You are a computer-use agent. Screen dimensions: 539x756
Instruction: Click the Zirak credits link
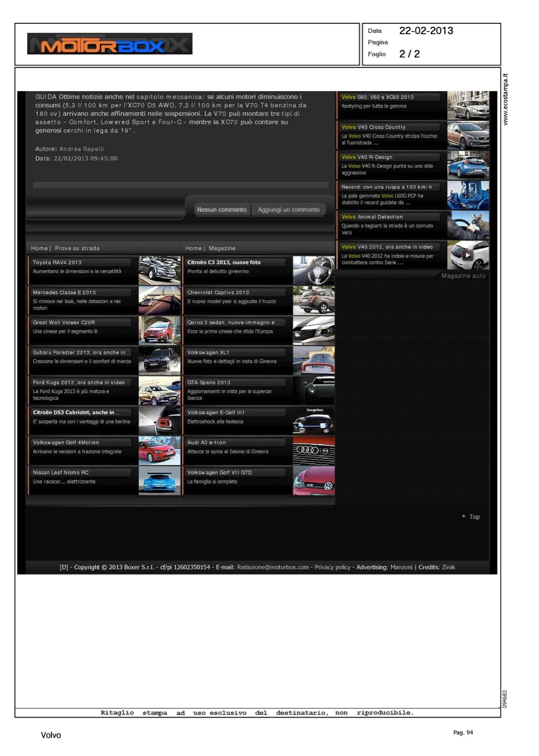pos(448,567)
